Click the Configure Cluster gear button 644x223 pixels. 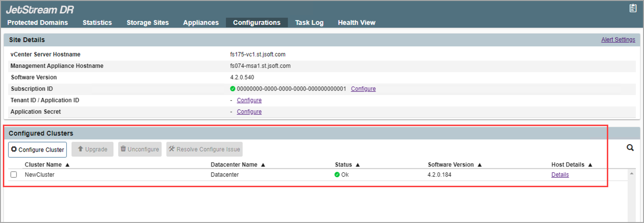pos(37,149)
